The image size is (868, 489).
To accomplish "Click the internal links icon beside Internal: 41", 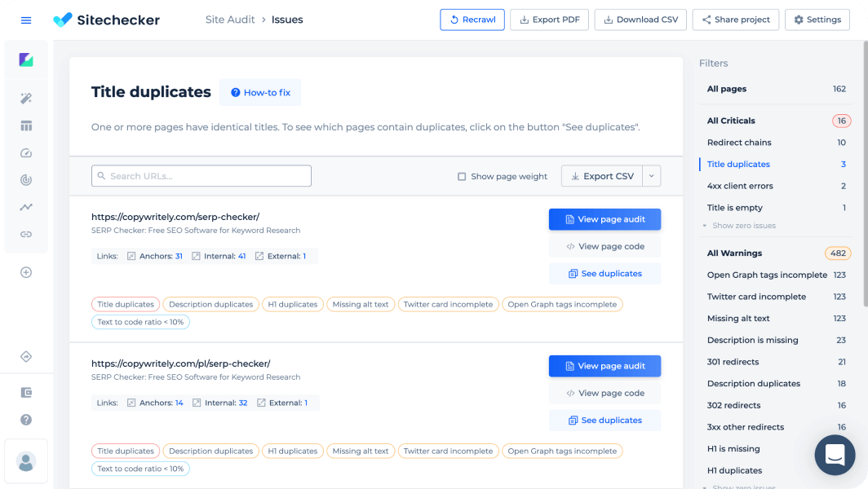I will (196, 256).
